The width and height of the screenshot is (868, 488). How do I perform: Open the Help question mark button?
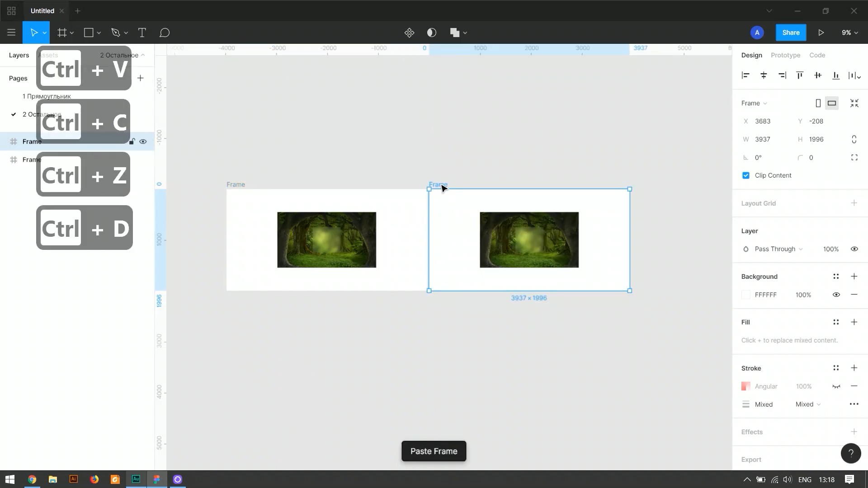pos(851,453)
